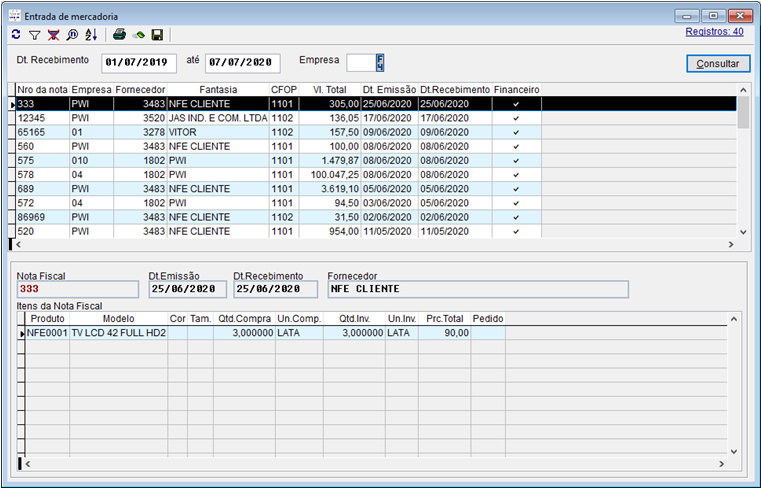
Task: Click the remove filter icon
Action: 53,35
